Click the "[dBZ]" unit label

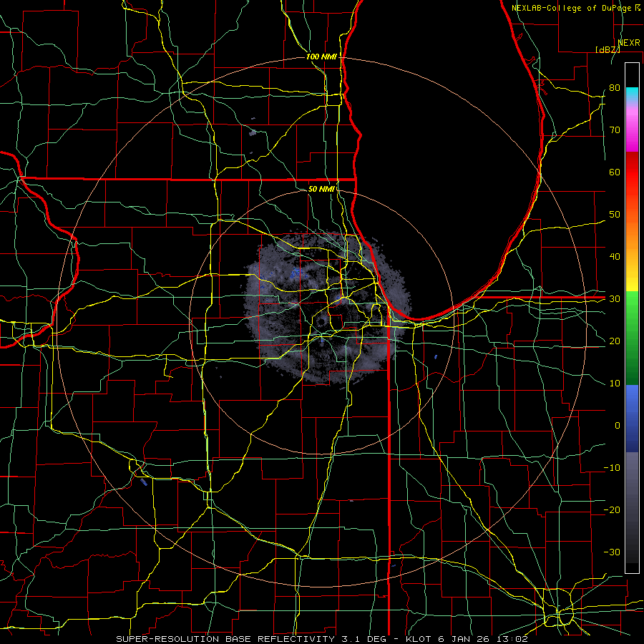point(608,49)
